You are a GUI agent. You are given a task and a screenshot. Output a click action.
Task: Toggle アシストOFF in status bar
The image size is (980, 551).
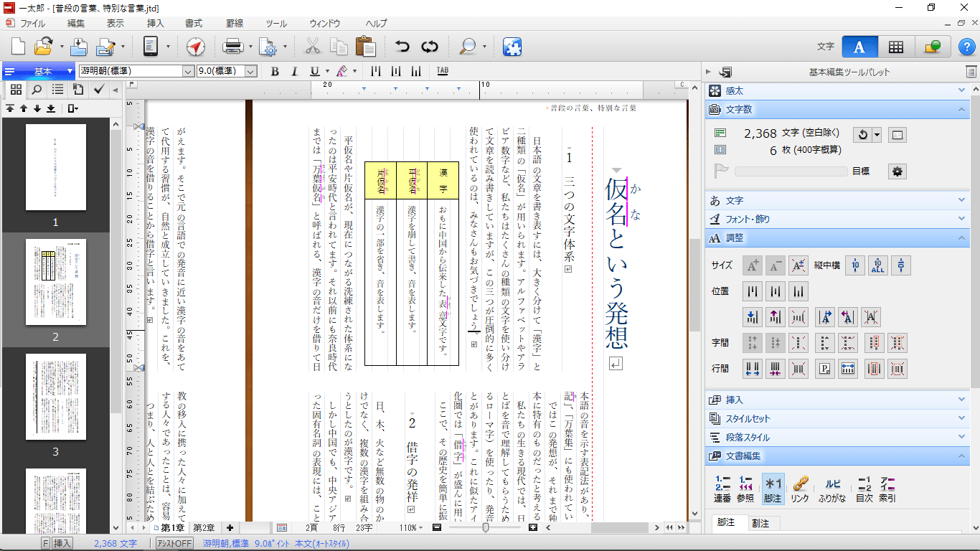[175, 544]
